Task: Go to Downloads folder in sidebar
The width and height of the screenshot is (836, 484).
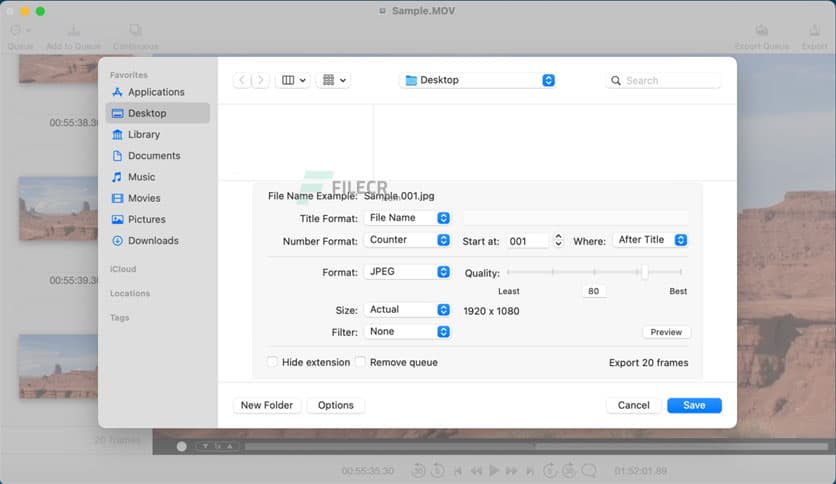Action: point(152,241)
